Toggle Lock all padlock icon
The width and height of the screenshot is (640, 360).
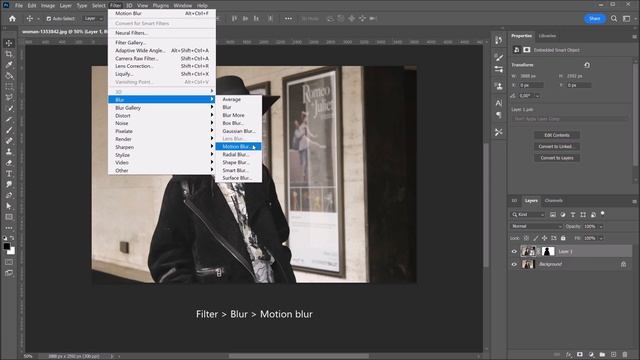(x=563, y=238)
